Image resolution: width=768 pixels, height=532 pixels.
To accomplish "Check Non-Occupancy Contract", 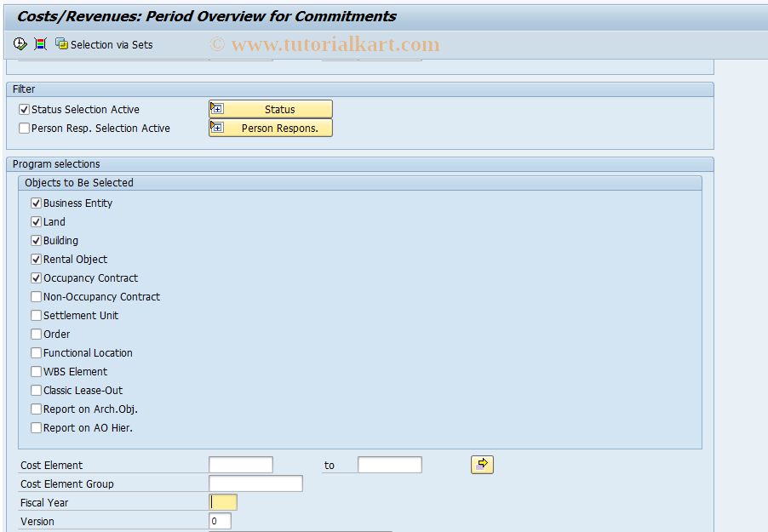I will 36,296.
